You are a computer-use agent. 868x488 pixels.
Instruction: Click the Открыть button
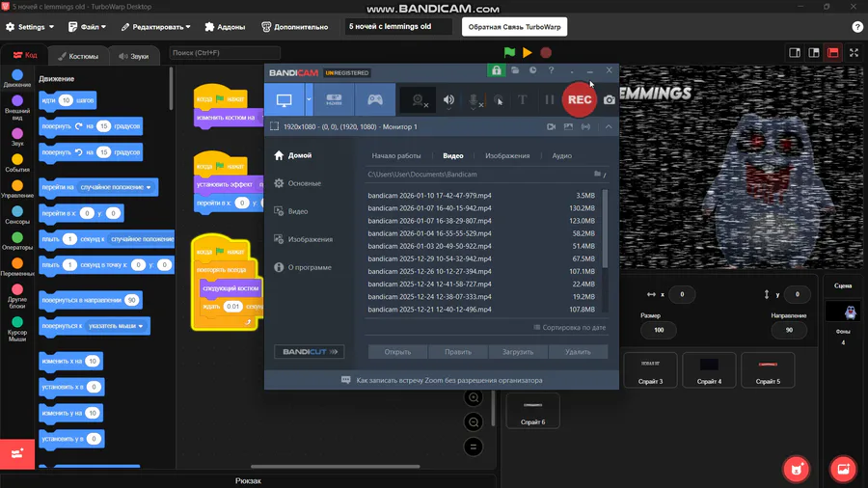[397, 352]
